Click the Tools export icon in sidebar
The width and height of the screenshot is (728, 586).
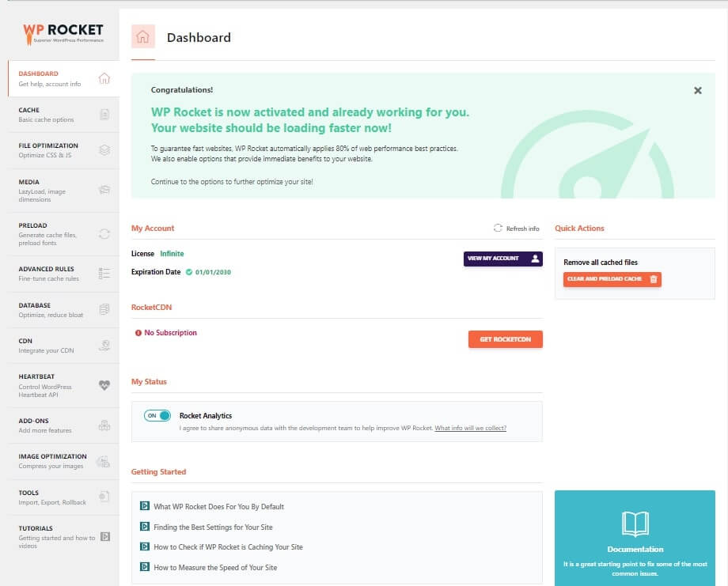click(104, 497)
